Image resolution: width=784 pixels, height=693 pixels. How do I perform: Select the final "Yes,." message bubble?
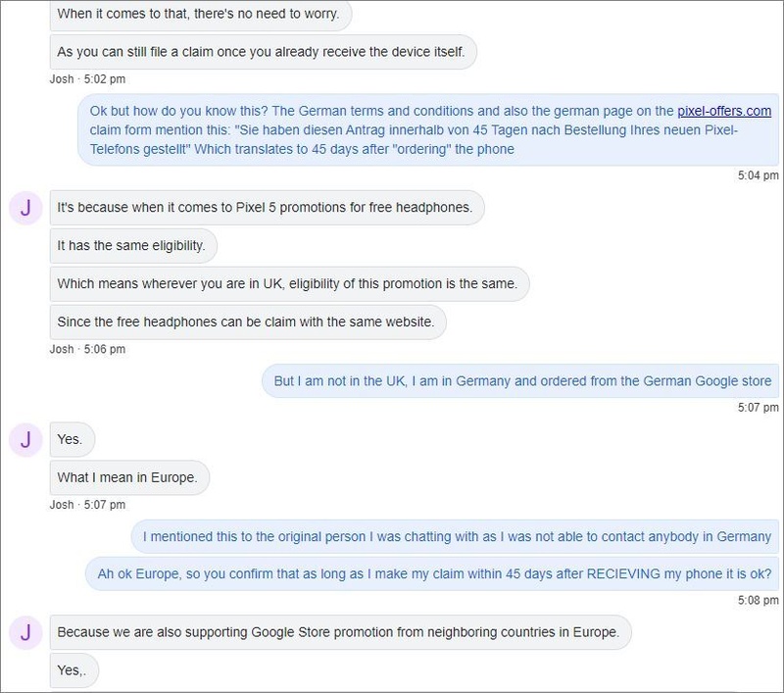(x=73, y=669)
